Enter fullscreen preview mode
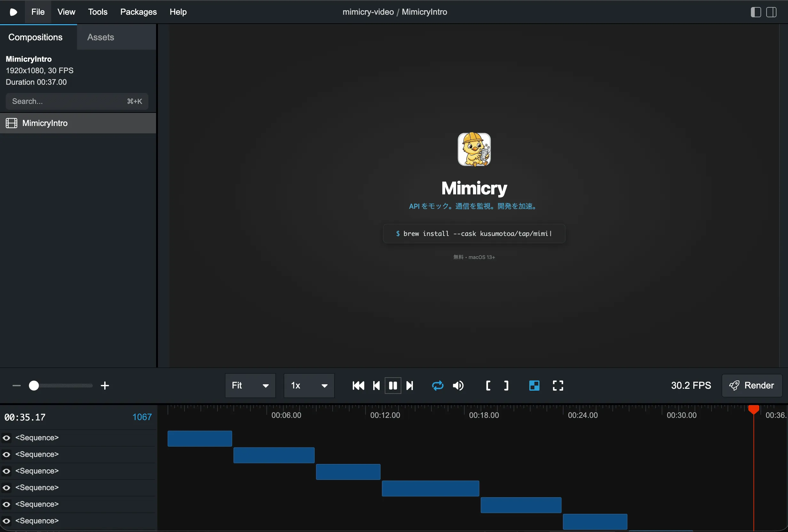The image size is (788, 532). tap(558, 386)
